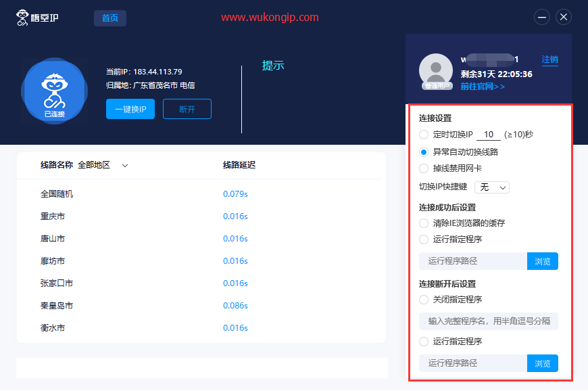
Task: Click the 断开 disconnect button
Action: click(187, 109)
